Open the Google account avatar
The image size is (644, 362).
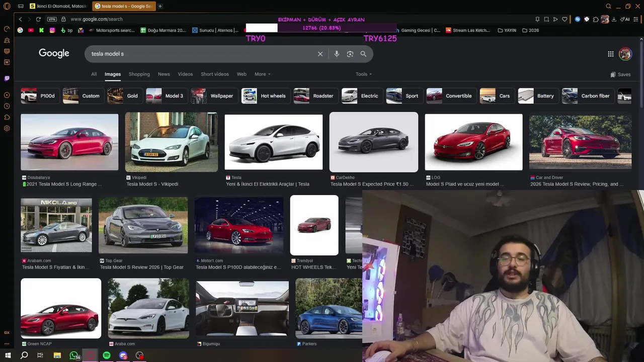click(x=625, y=54)
